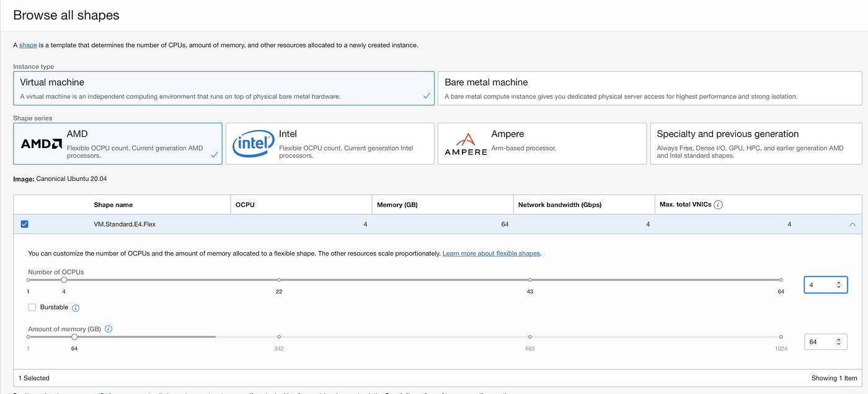
Task: Click the Number of OCPUs slider handle
Action: coord(64,280)
